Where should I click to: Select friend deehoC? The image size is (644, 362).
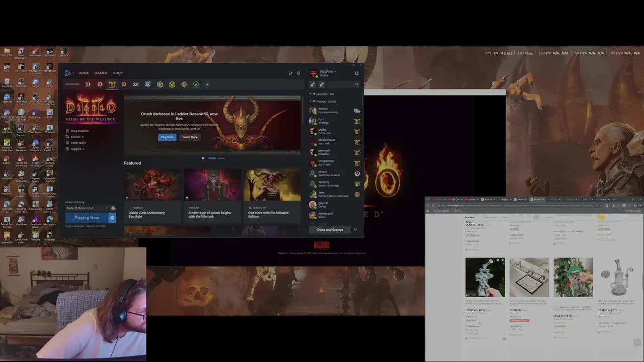pyautogui.click(x=335, y=111)
